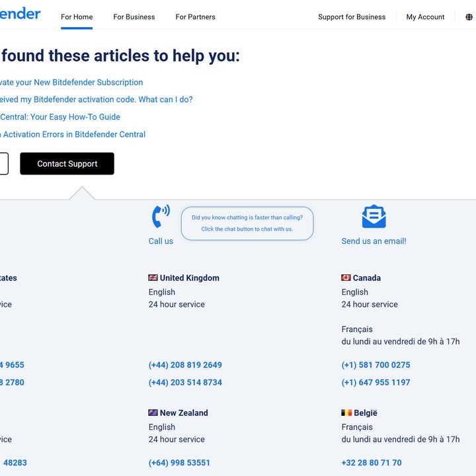Click the globe language selector icon
This screenshot has width=476, height=476.
tap(469, 17)
